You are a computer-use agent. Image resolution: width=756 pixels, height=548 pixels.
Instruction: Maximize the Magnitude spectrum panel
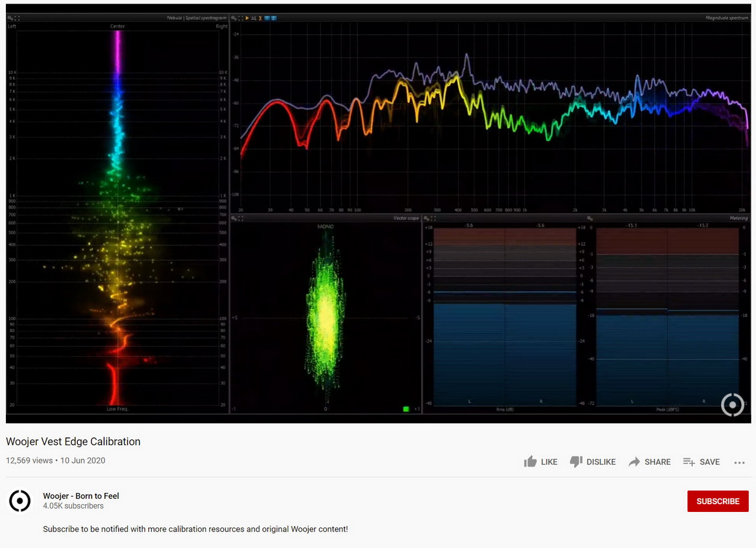point(240,18)
